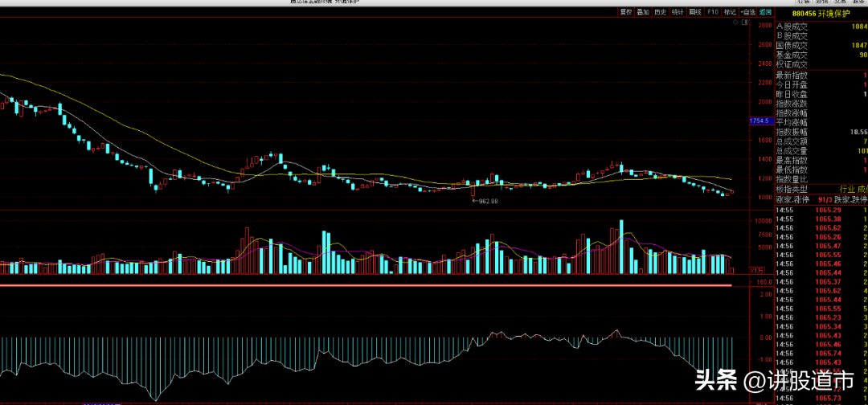
Task: Open the 复权 adjustment option
Action: click(x=625, y=11)
